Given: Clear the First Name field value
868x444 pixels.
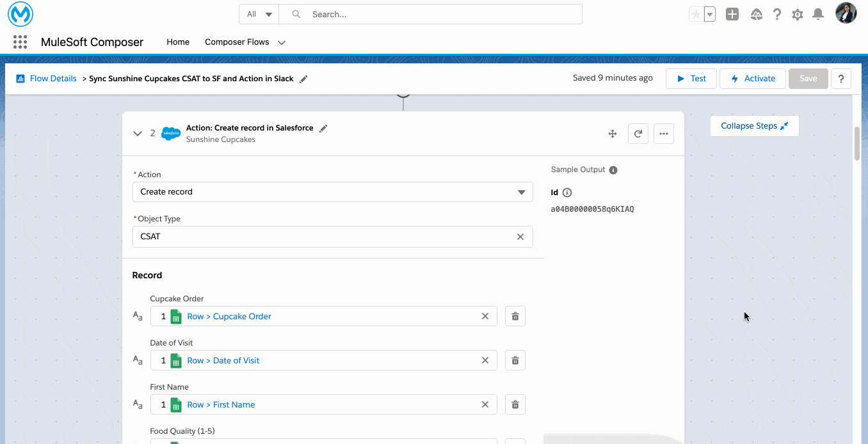Looking at the screenshot, I should point(485,404).
